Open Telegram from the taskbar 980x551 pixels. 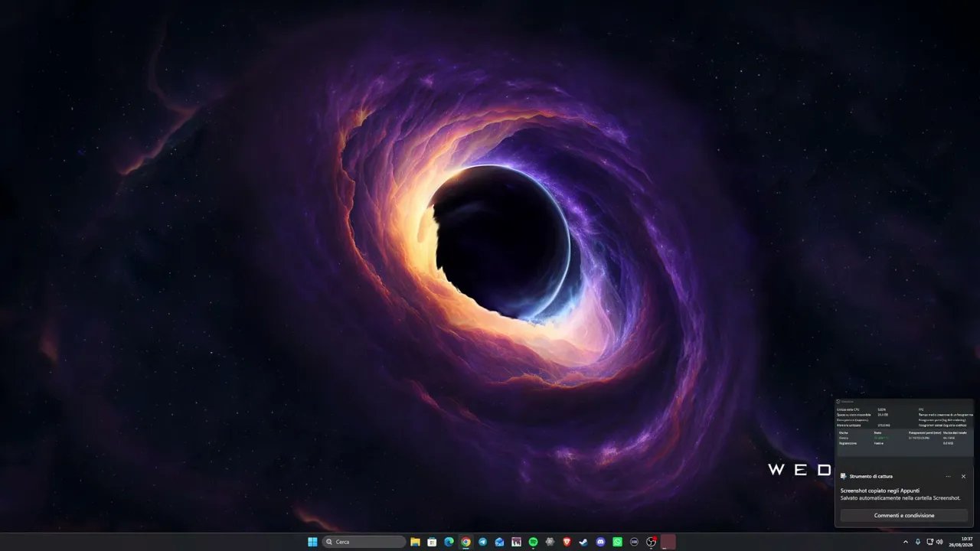pos(482,542)
